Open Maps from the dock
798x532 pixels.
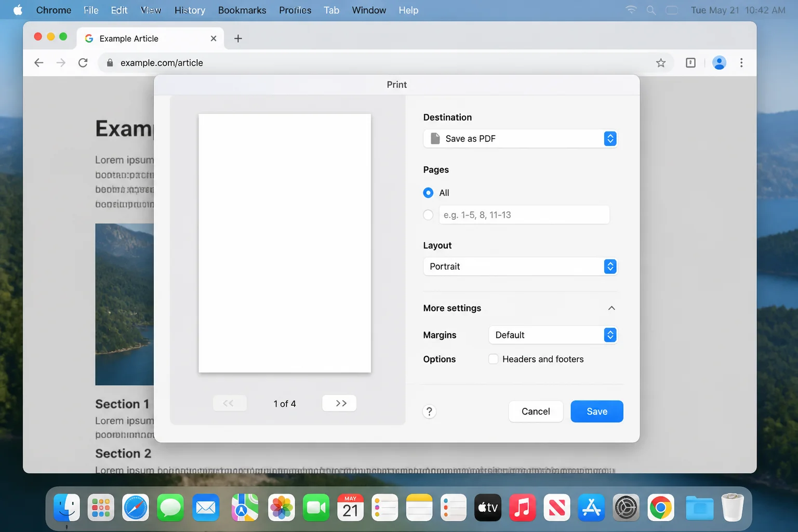click(x=245, y=508)
